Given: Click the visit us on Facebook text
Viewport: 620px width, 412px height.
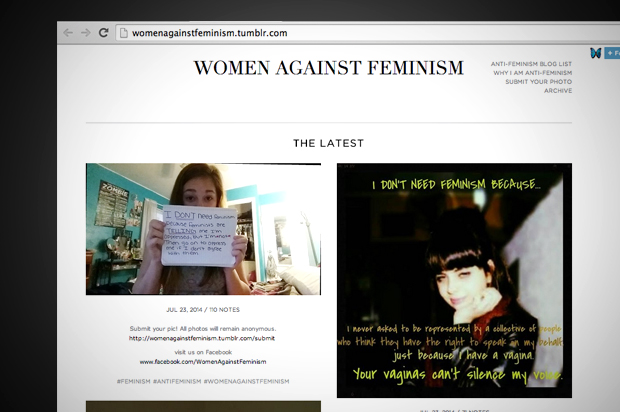Looking at the screenshot, I should (x=203, y=352).
